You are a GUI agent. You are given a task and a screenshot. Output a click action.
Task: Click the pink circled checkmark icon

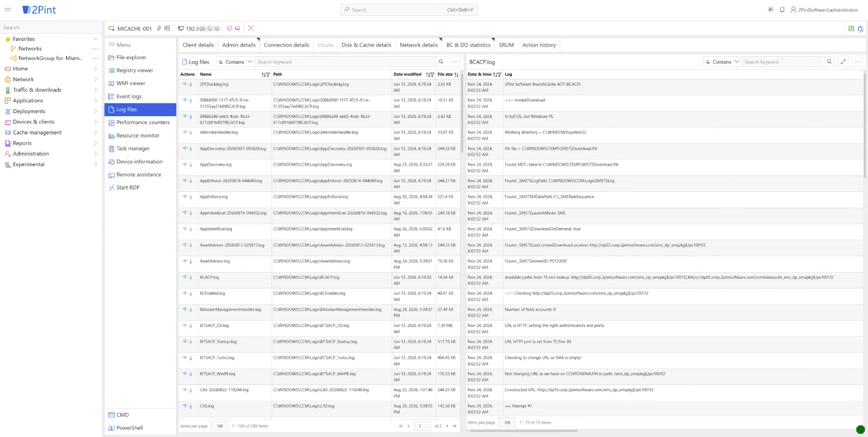(x=229, y=28)
